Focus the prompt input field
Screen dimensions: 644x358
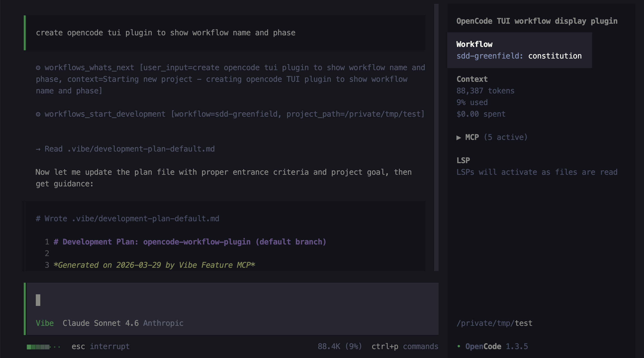(x=232, y=300)
